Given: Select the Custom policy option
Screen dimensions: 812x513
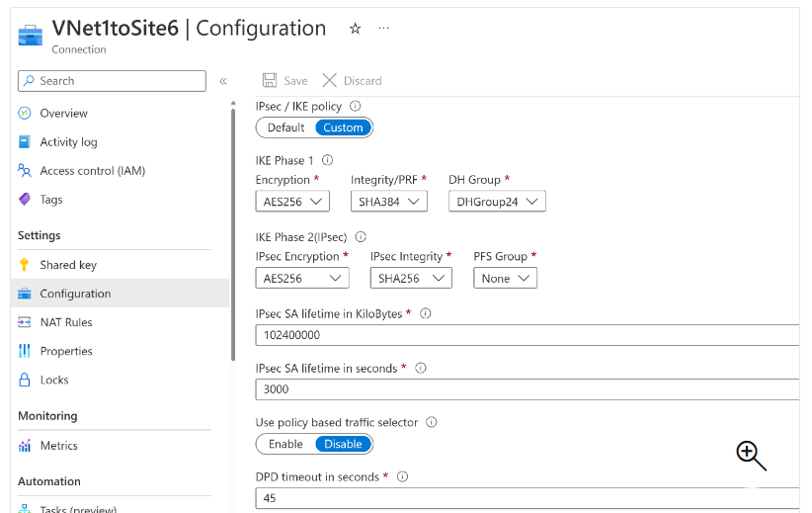Looking at the screenshot, I should 343,128.
